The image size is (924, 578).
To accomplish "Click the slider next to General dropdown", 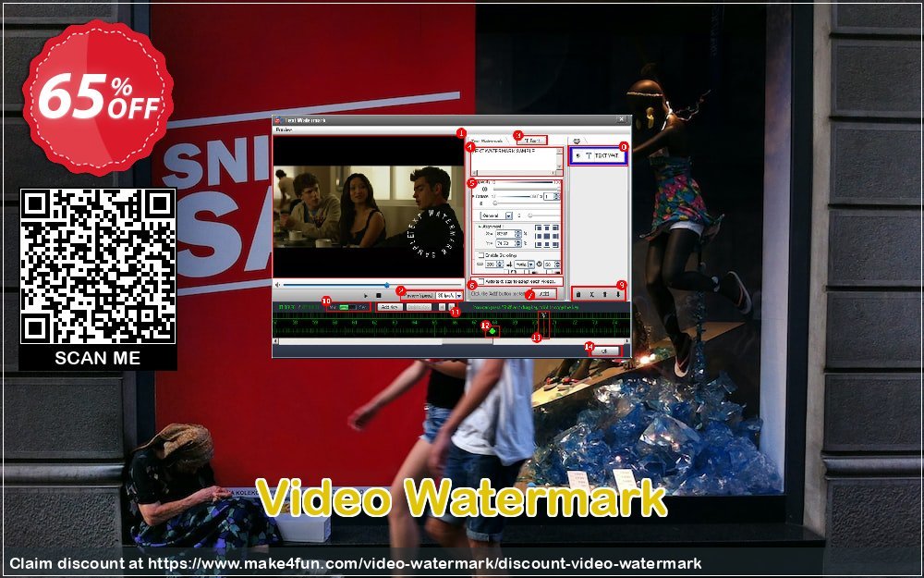I will click(x=543, y=215).
